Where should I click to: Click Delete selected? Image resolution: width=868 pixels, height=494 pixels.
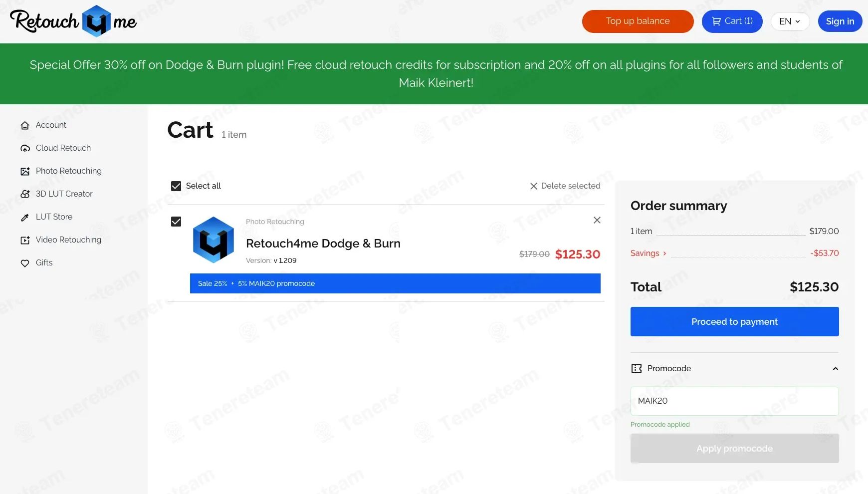565,186
